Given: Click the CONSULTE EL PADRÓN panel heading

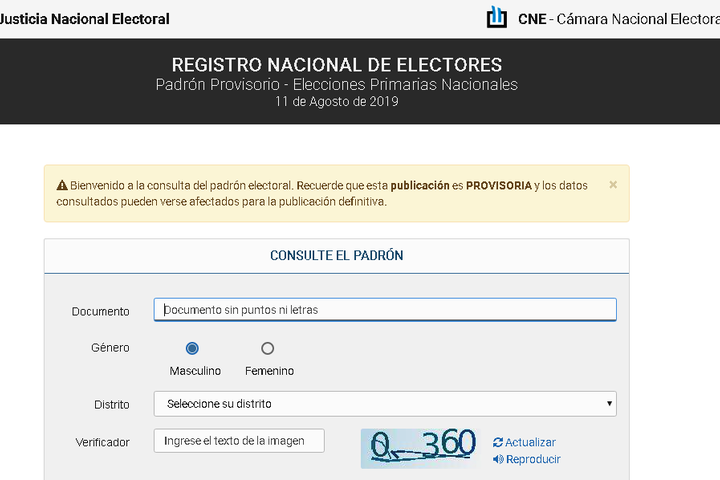Looking at the screenshot, I should click(x=337, y=255).
